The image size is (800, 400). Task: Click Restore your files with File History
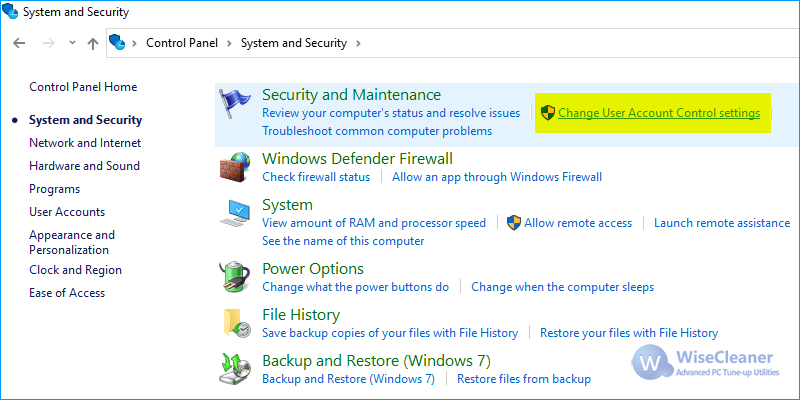629,333
